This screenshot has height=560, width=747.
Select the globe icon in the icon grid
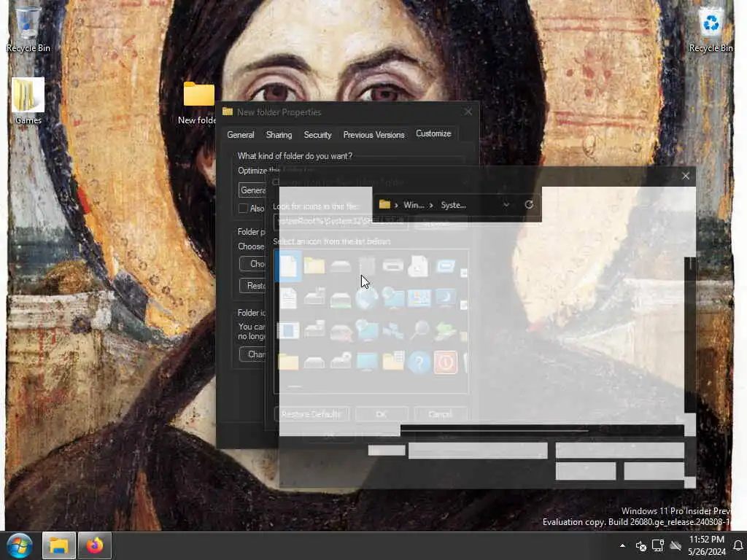[367, 298]
